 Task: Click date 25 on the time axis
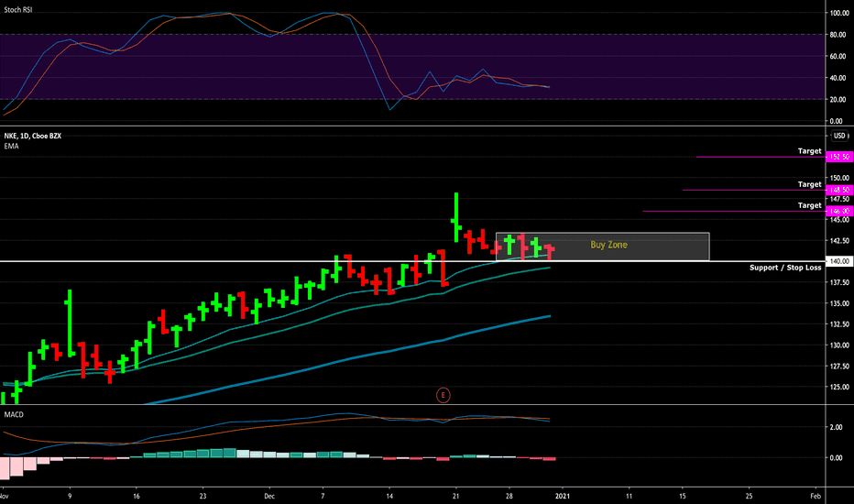pyautogui.click(x=749, y=496)
